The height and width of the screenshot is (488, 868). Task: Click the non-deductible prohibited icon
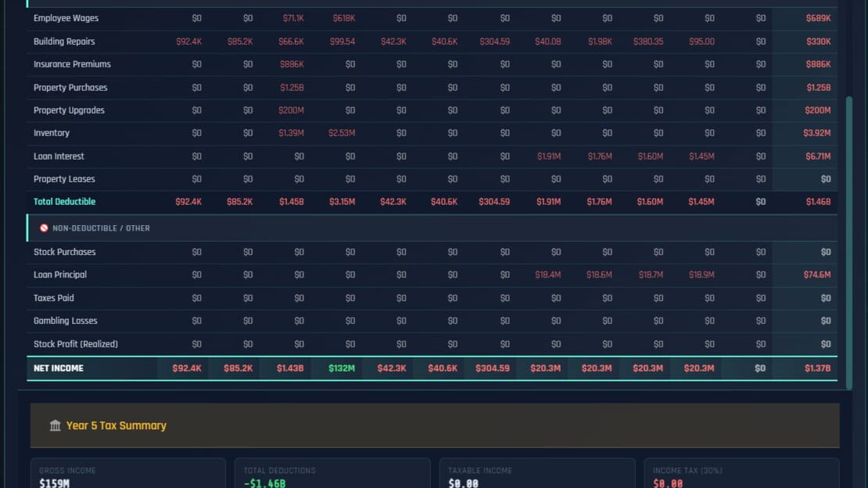point(44,228)
